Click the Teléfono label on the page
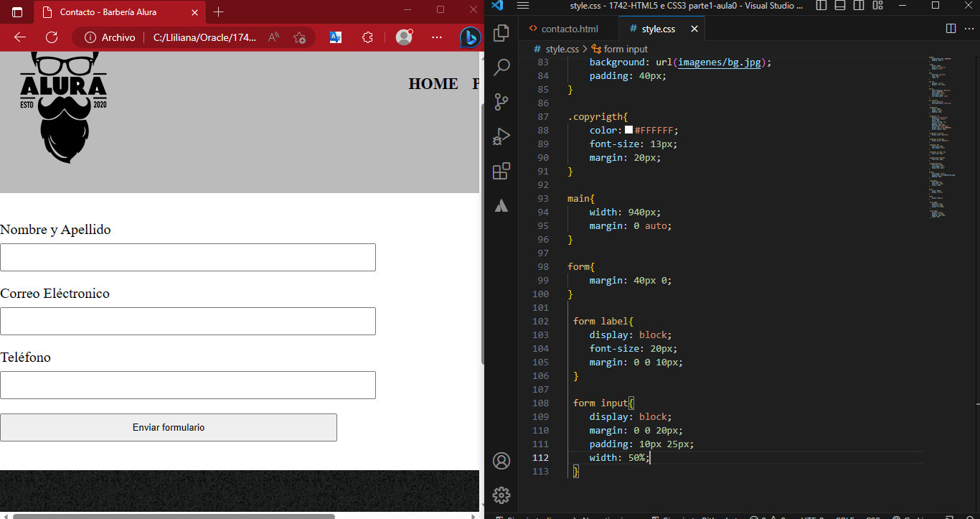Screen dimensions: 980x519 click(x=25, y=357)
